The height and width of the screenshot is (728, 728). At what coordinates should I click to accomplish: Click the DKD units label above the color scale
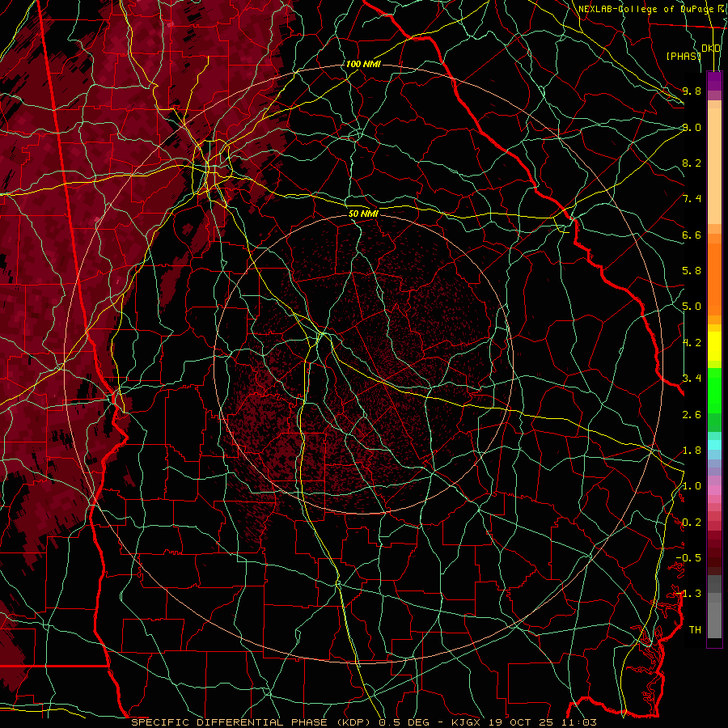[711, 49]
